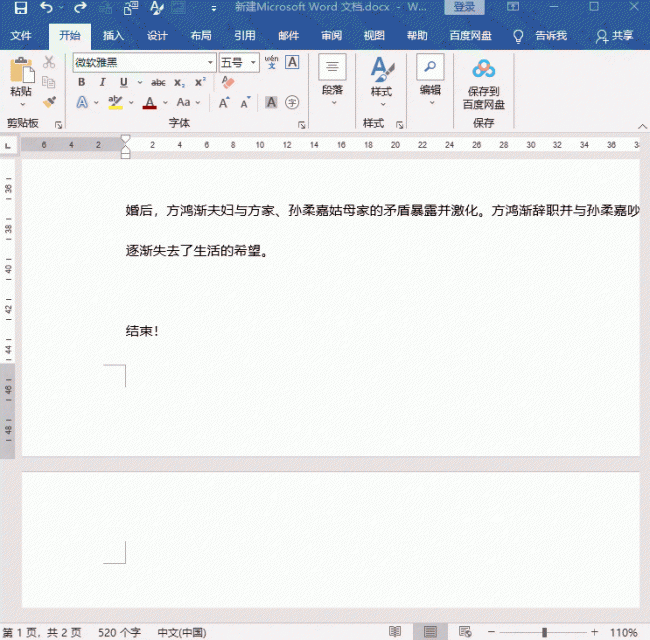Open the 百度网盘 tab
Screen dimensions: 650x640
(x=471, y=36)
